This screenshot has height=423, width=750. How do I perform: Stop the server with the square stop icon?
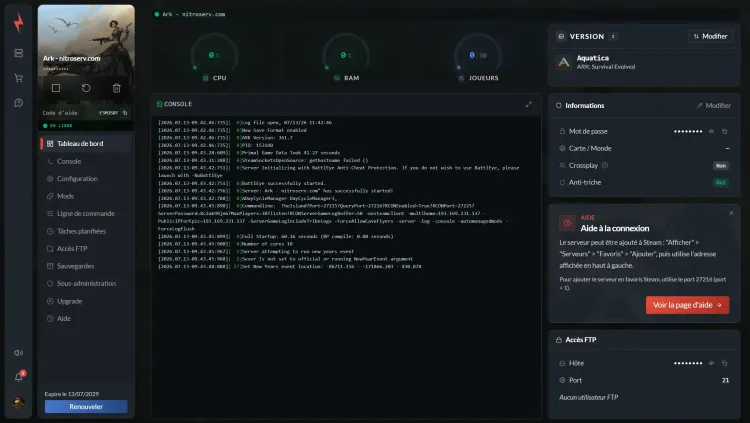(x=56, y=88)
